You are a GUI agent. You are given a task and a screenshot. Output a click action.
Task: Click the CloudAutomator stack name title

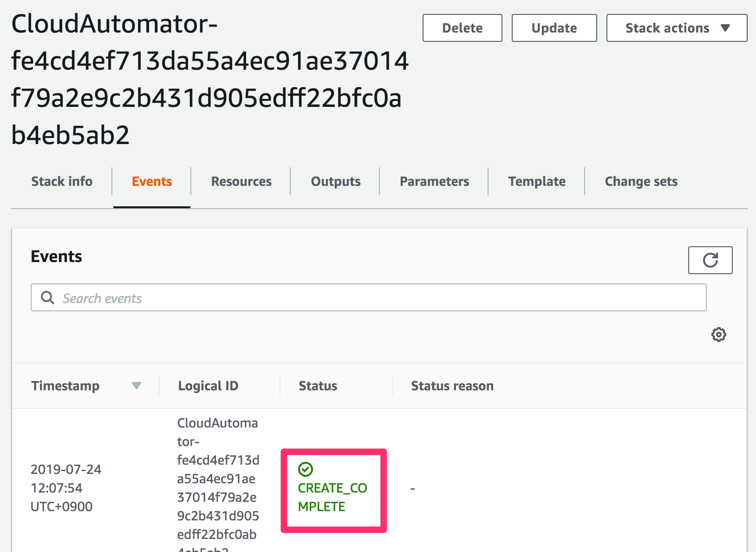pyautogui.click(x=210, y=79)
